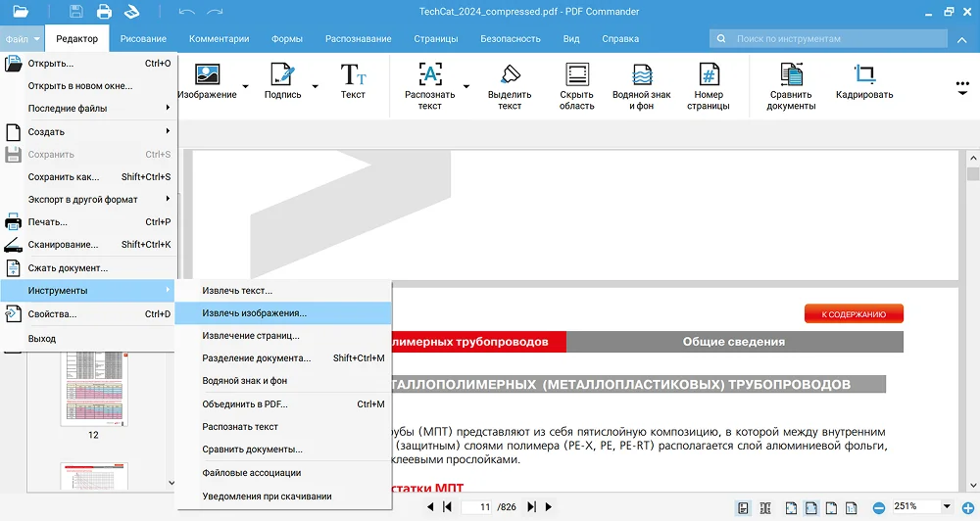The width and height of the screenshot is (980, 521).
Task: Go to next page using arrow button
Action: (532, 507)
